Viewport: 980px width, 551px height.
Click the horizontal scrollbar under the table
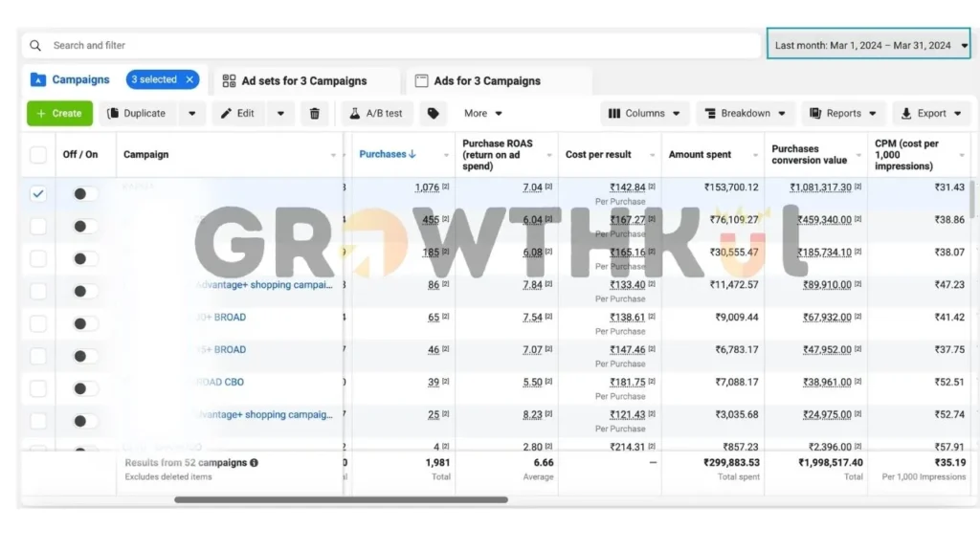point(340,499)
